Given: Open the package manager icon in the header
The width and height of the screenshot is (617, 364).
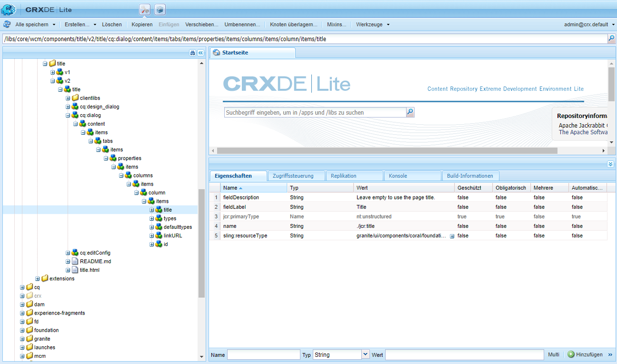Looking at the screenshot, I should coord(160,10).
